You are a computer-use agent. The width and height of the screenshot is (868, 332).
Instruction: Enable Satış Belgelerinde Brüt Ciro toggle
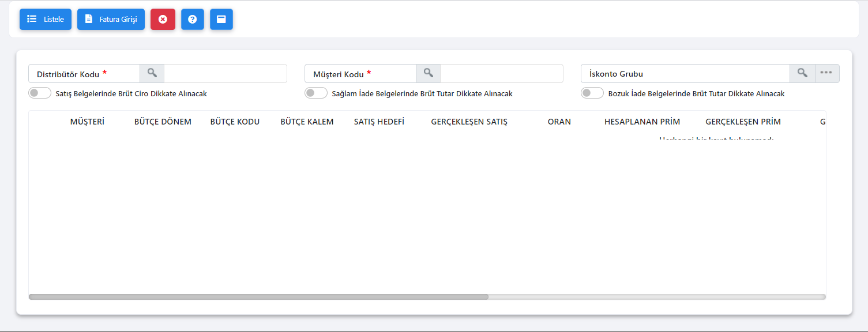[x=40, y=93]
